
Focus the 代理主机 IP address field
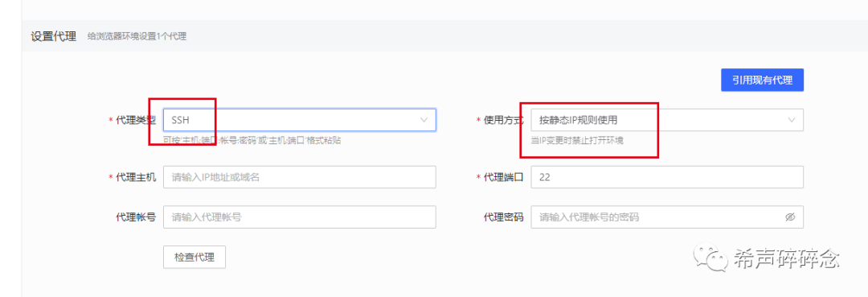(x=300, y=177)
